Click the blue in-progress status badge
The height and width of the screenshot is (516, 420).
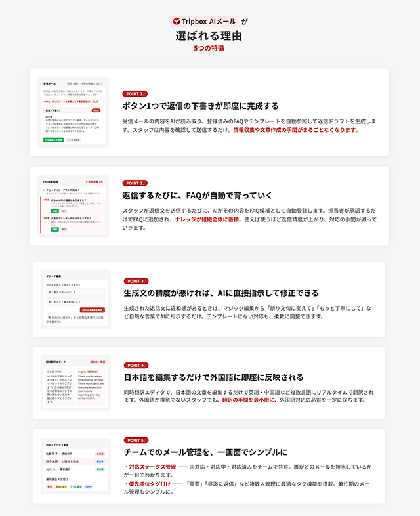pos(100,462)
